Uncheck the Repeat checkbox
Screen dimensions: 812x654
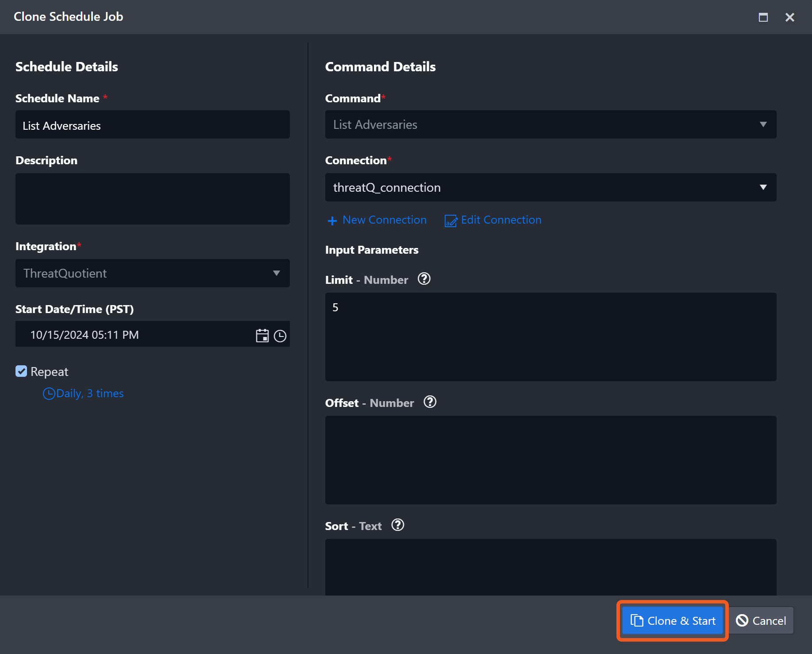click(21, 371)
